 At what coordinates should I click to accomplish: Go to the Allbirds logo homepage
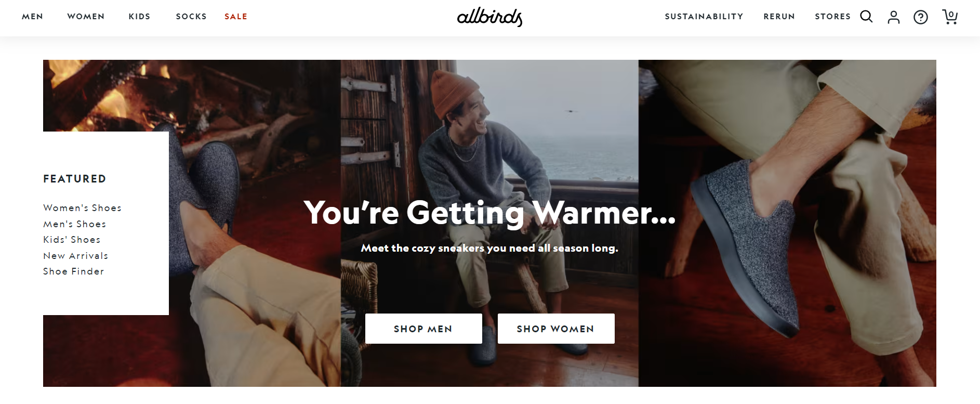coord(489,17)
